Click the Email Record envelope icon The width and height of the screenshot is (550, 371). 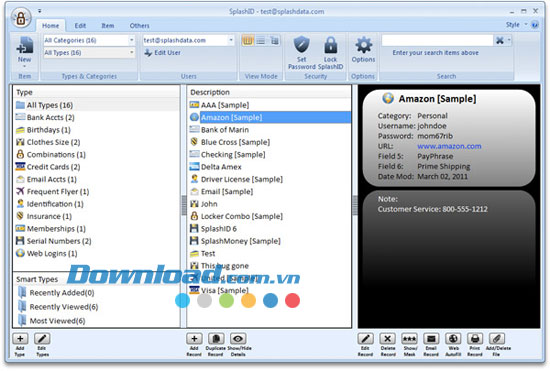coord(431,338)
